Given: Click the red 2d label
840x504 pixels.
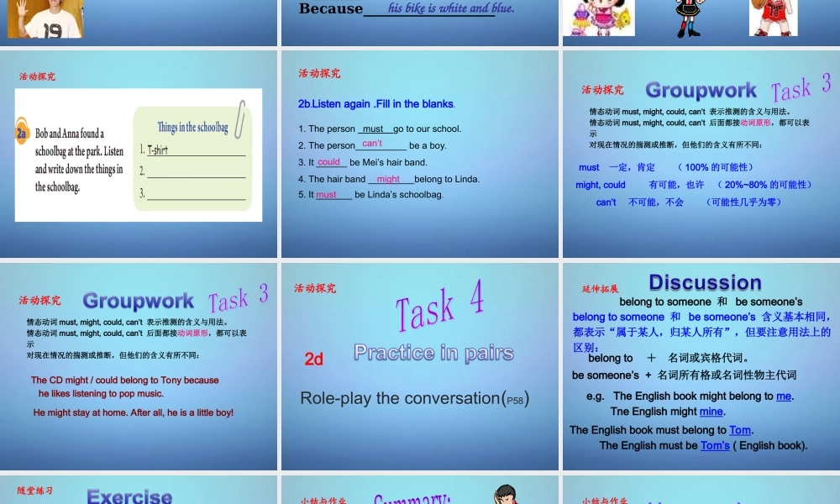Looking at the screenshot, I should tap(313, 360).
